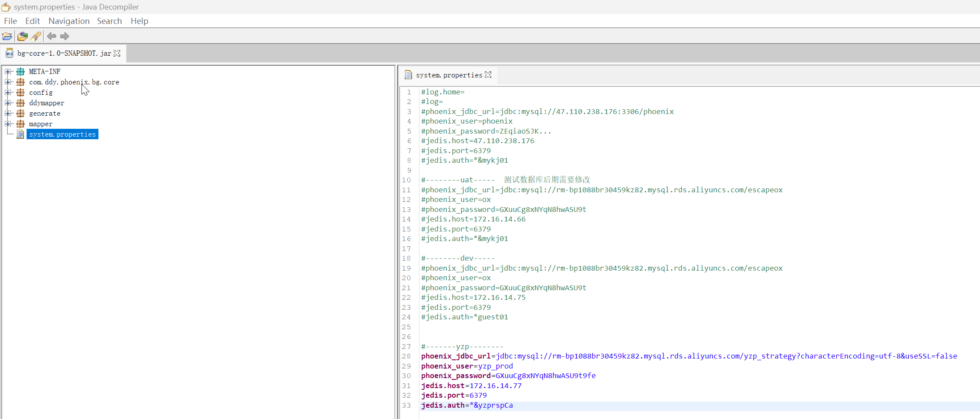Close the system.properties editor tab
Screen dimensions: 980x419
[x=488, y=75]
